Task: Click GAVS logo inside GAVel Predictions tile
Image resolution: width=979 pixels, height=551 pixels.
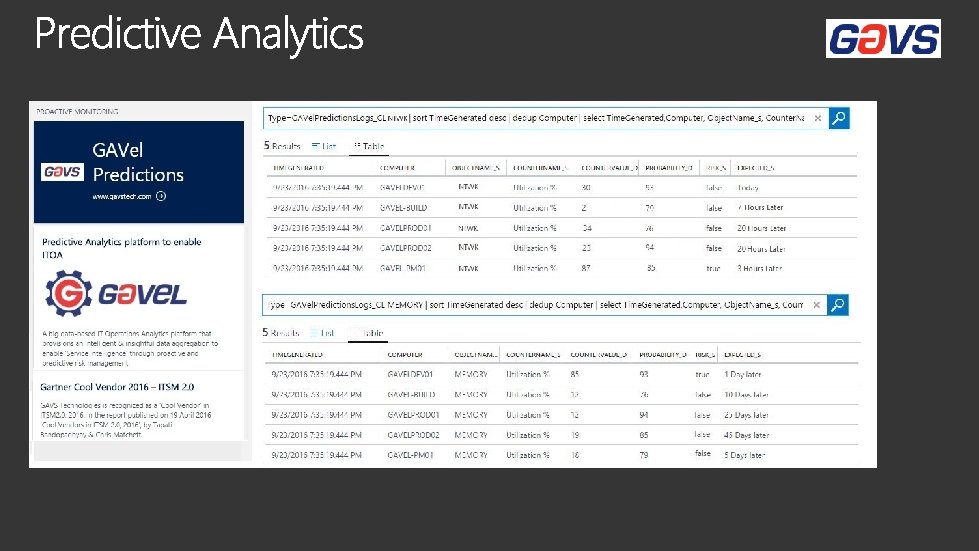Action: [x=62, y=172]
